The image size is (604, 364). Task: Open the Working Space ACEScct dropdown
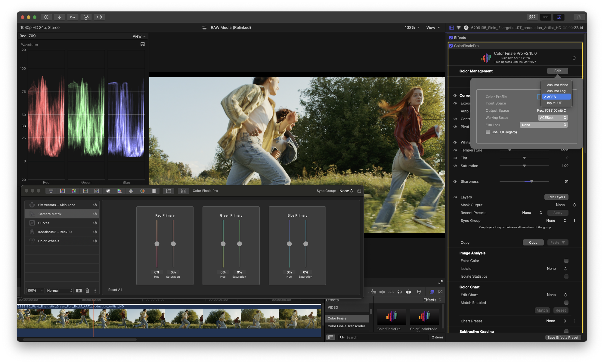point(553,118)
